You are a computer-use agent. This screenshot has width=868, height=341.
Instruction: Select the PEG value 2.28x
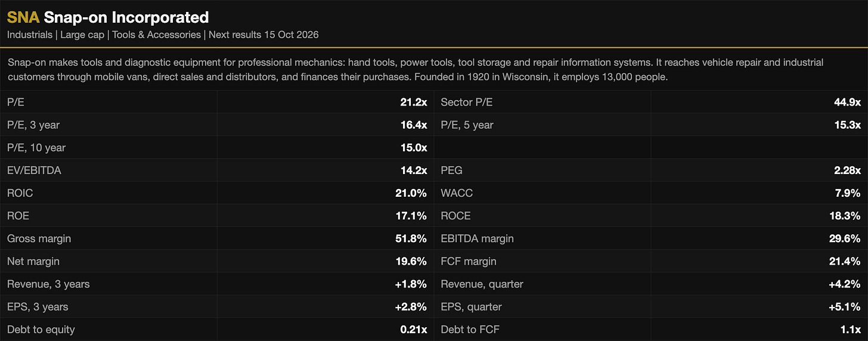[x=847, y=170]
